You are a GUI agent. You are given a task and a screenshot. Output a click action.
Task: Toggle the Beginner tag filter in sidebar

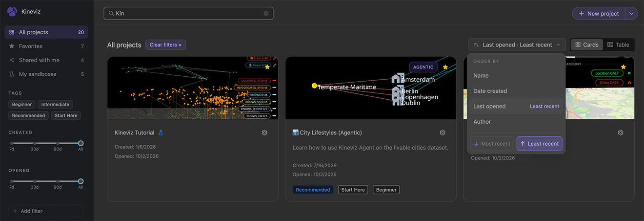[x=22, y=104]
